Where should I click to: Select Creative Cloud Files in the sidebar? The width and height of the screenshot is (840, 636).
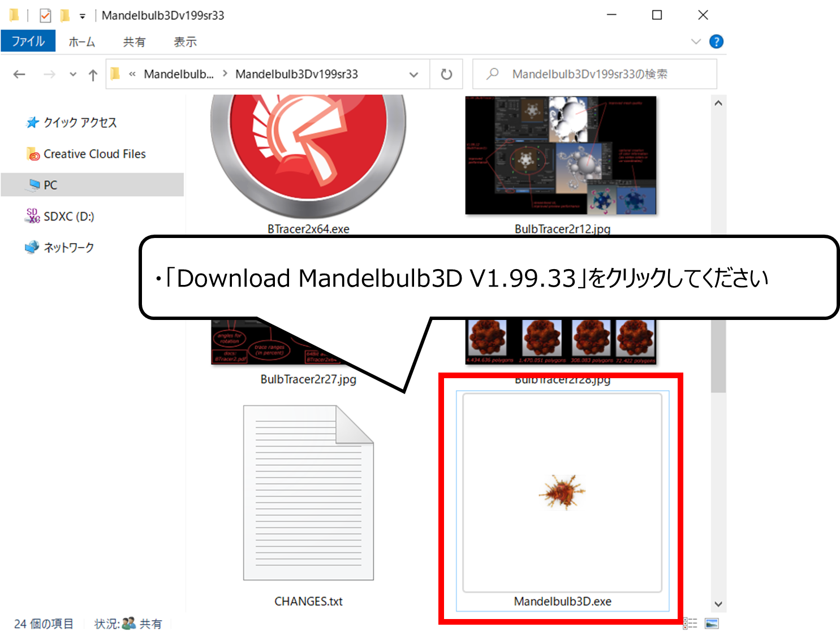click(x=86, y=154)
